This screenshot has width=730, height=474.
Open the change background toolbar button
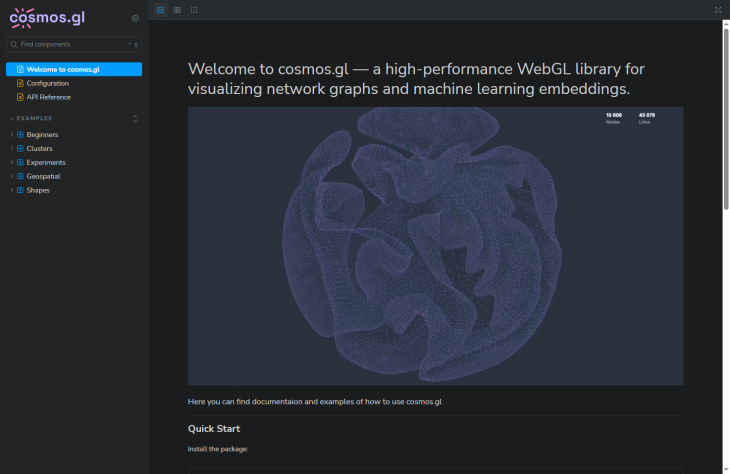161,10
